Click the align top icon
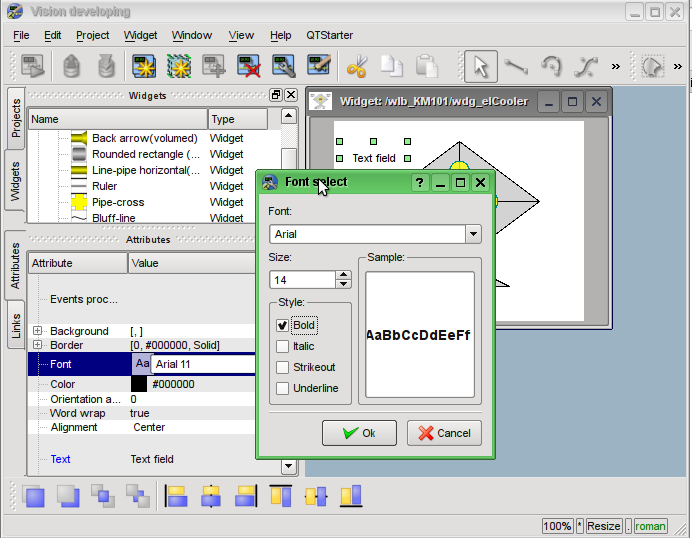This screenshot has height=538, width=692. (281, 496)
